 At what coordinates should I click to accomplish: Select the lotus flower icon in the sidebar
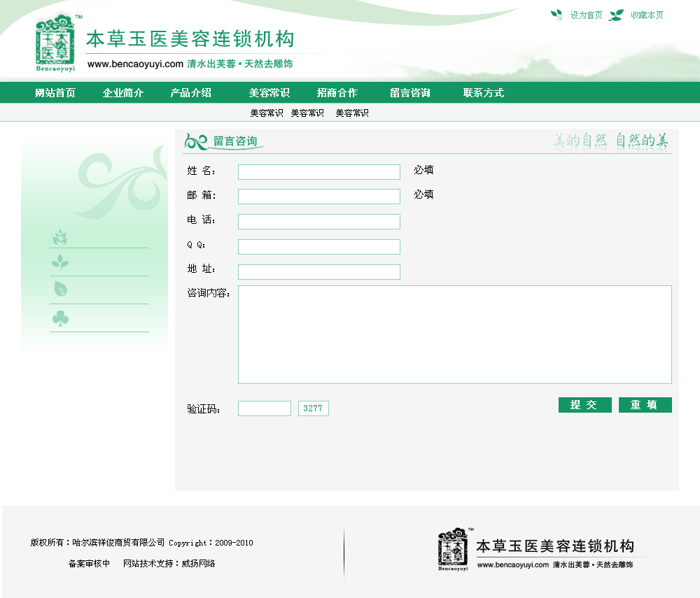(60, 238)
